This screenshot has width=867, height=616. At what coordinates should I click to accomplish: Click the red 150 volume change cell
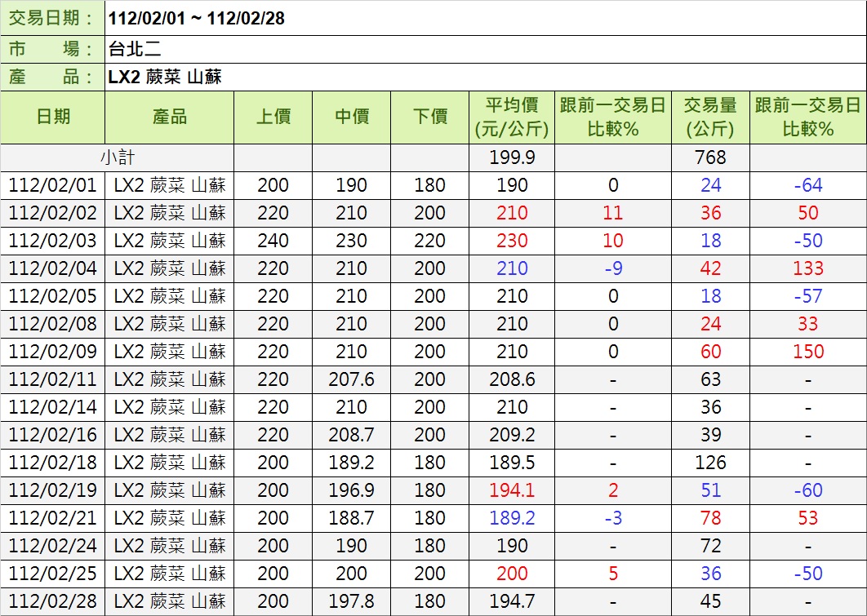point(807,352)
